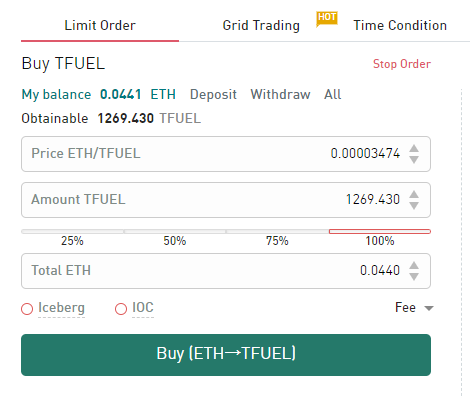Open the Time Condition tab
This screenshot has width=470, height=408.
tap(400, 25)
